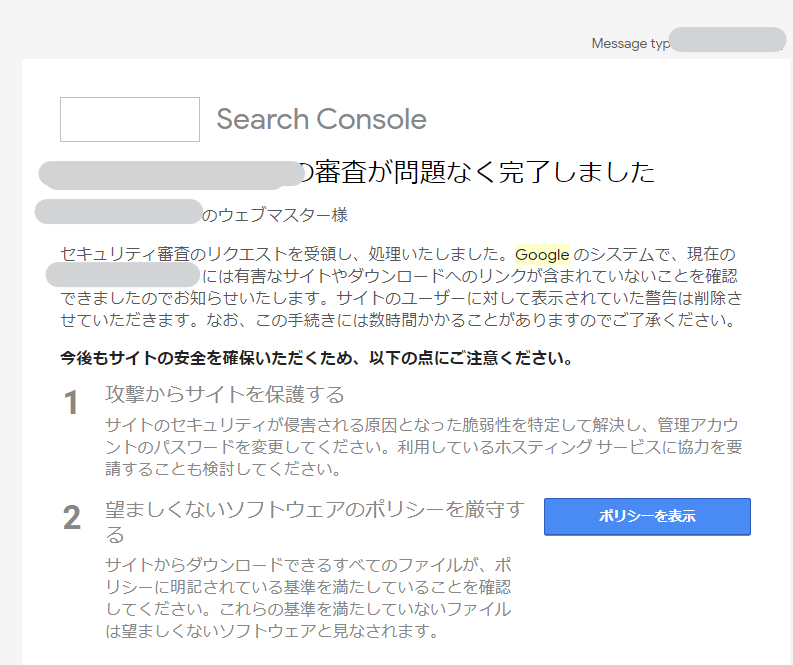Click the 望ましくないソフトウェアのポリシーを厳守する heading
The width and height of the screenshot is (793, 665).
point(315,521)
